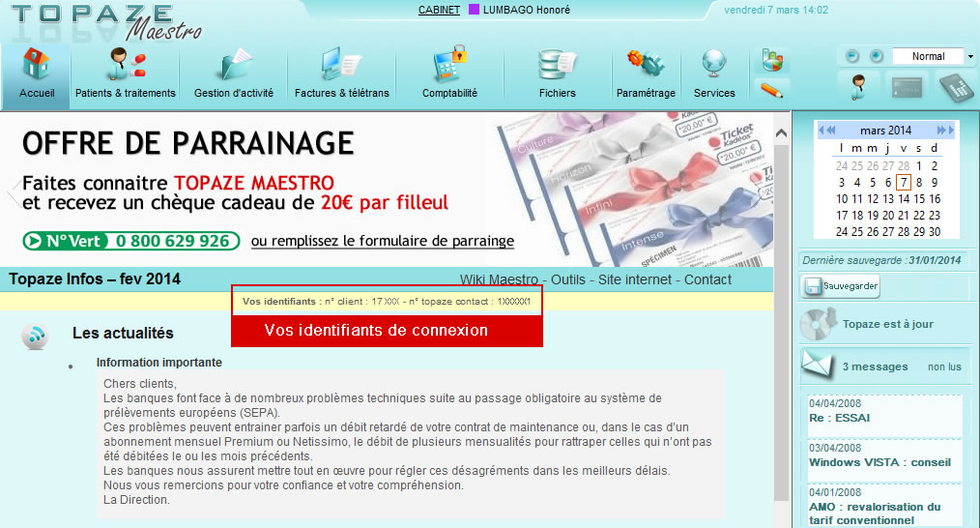Click the Sauvegarder floppy disk icon
The width and height of the screenshot is (980, 528).
pos(813,286)
